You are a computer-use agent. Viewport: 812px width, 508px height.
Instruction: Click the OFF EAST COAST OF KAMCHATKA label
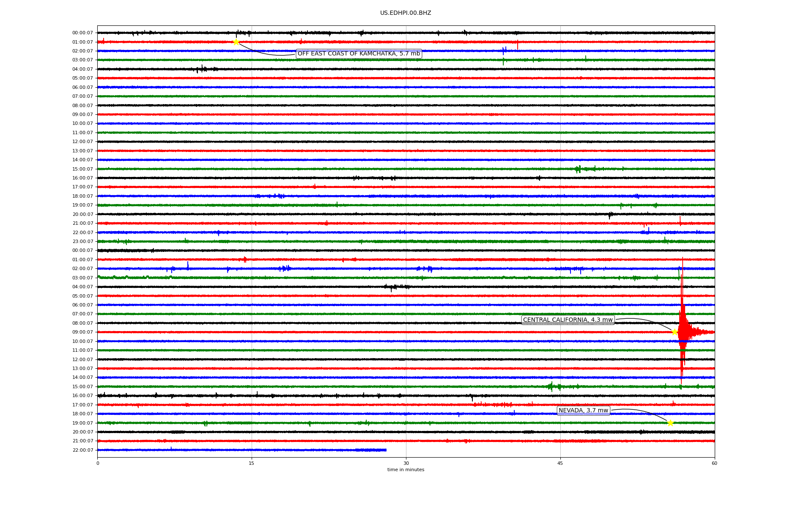click(359, 53)
